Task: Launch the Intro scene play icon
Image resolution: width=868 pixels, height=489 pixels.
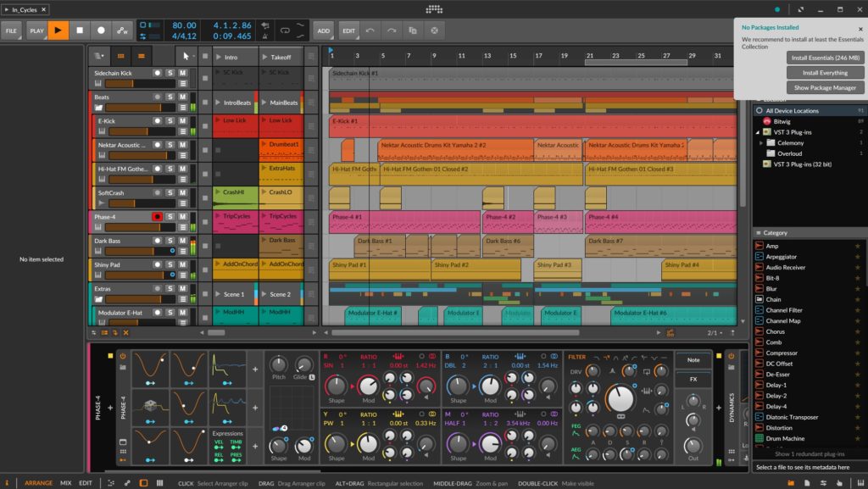Action: 219,57
